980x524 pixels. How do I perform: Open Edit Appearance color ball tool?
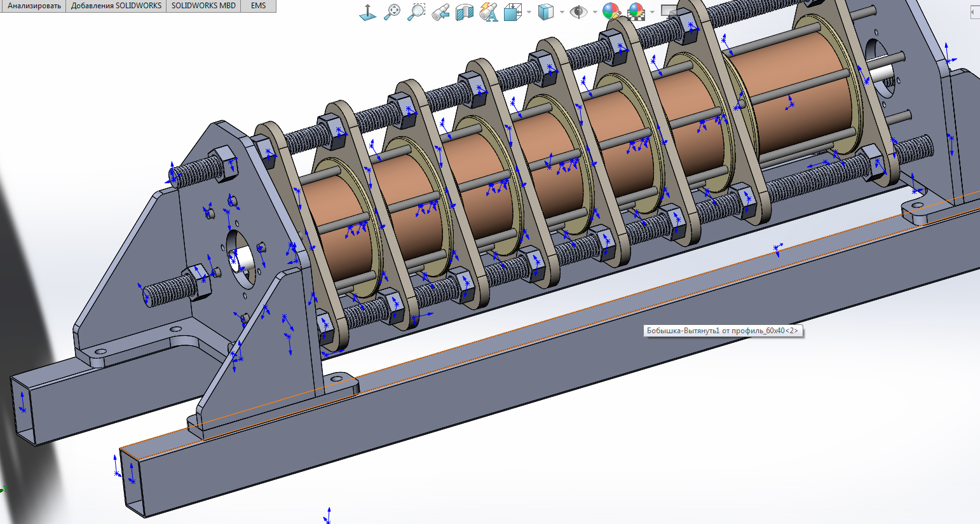(x=611, y=12)
